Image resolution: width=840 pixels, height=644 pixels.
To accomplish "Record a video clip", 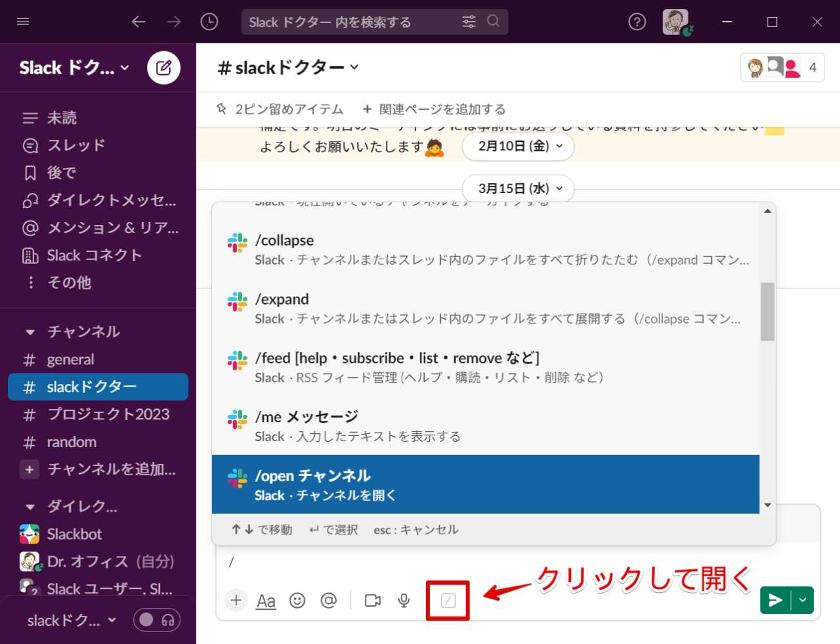I will [373, 600].
